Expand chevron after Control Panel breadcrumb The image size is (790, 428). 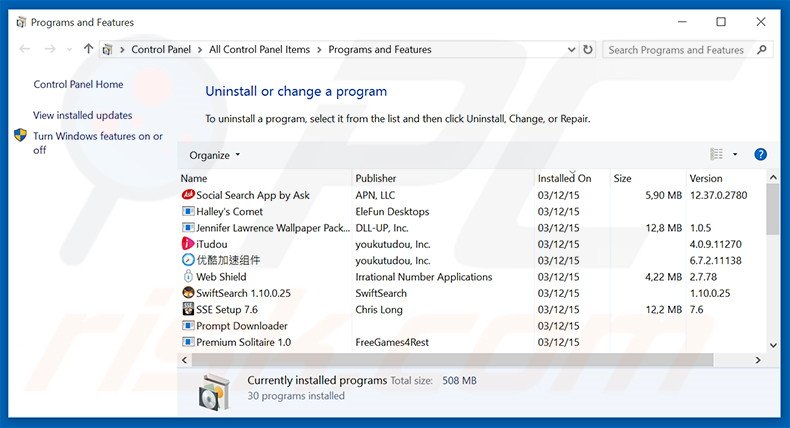200,49
